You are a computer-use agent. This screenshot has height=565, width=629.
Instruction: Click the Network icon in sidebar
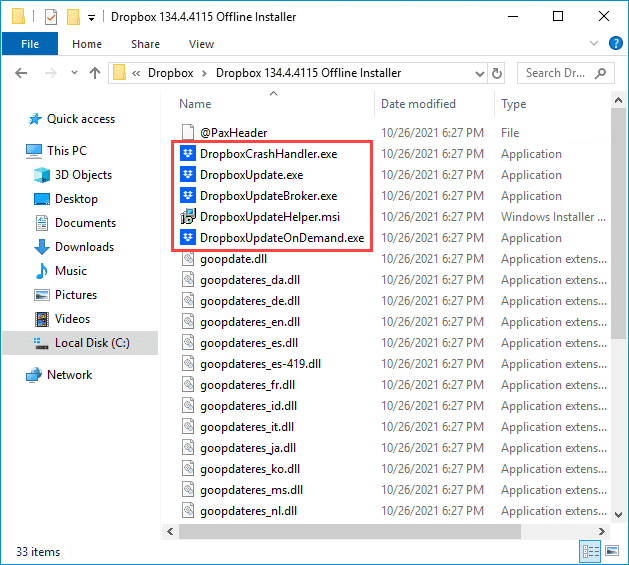(x=34, y=375)
